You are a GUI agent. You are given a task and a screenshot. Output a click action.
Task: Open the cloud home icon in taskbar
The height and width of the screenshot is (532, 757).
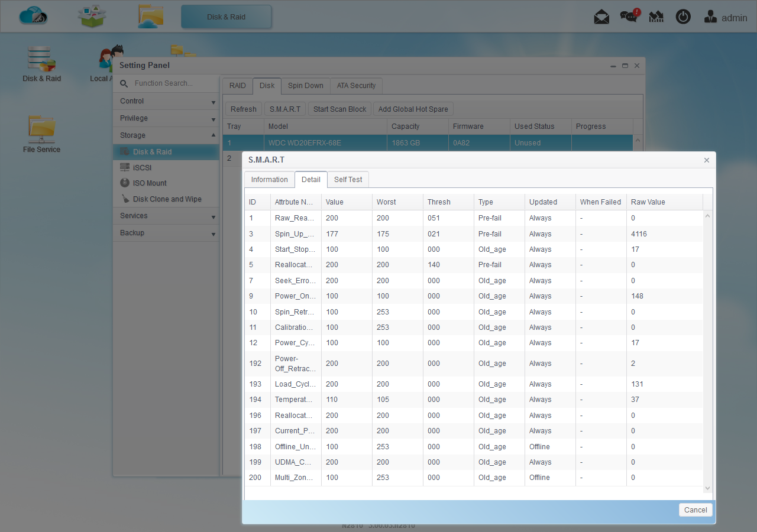(x=33, y=16)
